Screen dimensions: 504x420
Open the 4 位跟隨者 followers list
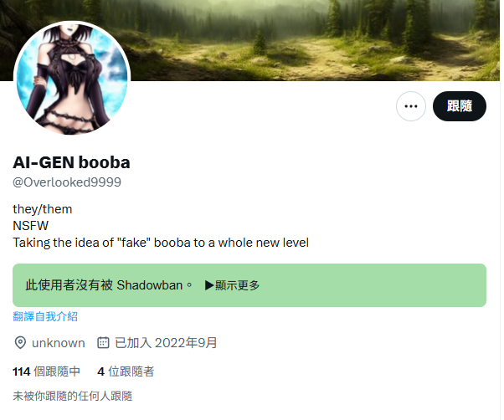tap(126, 371)
